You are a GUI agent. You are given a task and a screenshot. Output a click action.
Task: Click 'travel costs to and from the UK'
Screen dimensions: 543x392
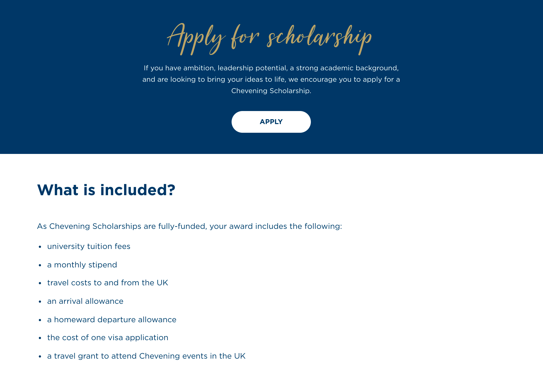click(108, 283)
